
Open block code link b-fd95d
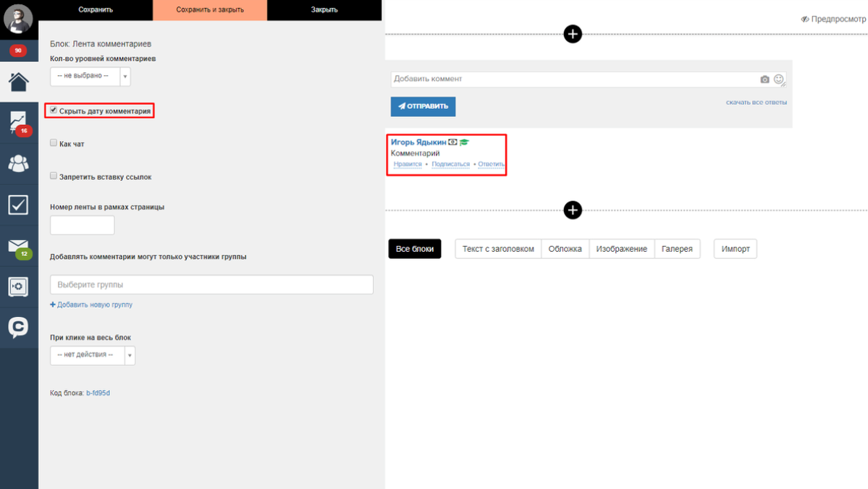pos(98,393)
